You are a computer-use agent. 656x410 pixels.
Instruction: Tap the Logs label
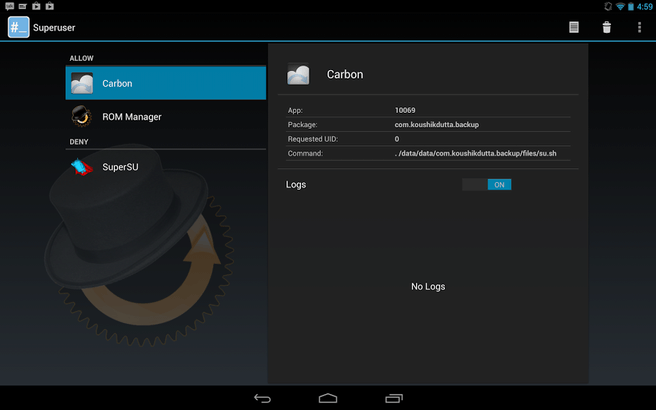(296, 184)
